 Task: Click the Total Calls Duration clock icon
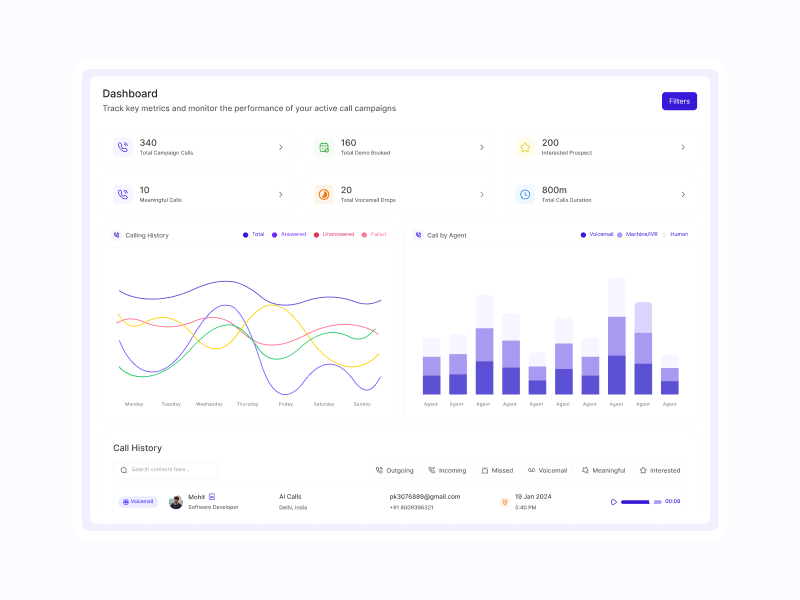(525, 194)
